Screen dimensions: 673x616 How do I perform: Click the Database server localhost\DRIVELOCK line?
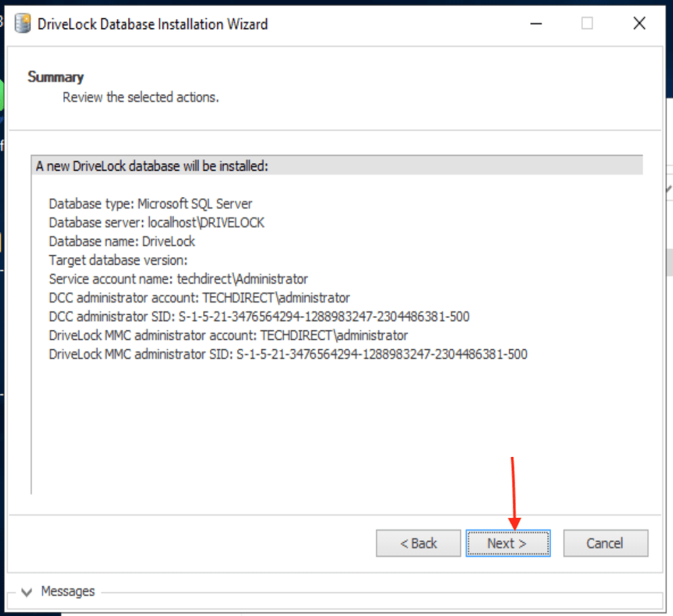click(x=156, y=223)
